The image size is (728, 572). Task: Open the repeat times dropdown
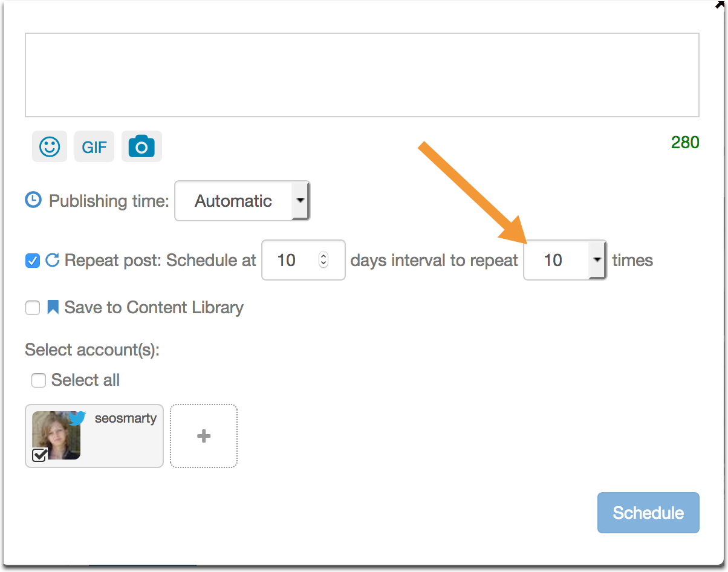(565, 260)
